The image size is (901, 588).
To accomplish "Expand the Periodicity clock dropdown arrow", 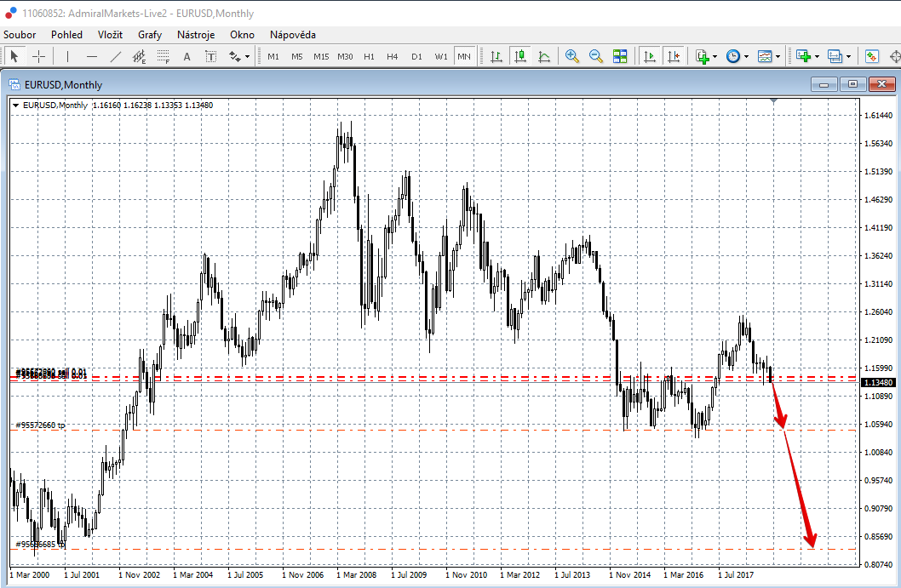I will 746,56.
